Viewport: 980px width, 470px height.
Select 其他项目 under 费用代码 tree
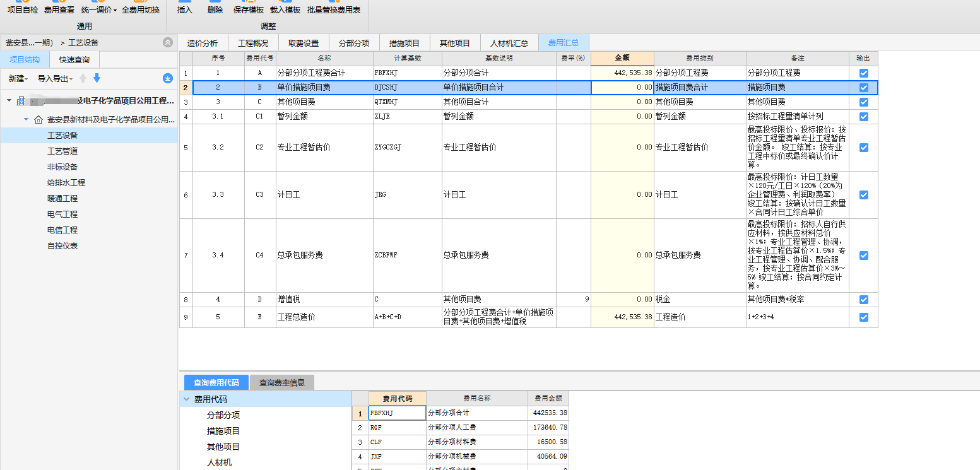[223, 447]
